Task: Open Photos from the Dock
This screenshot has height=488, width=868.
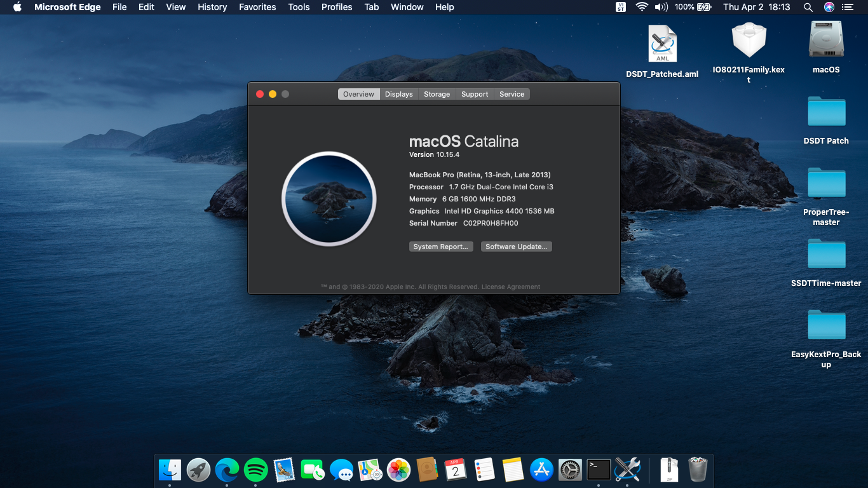Action: click(398, 470)
